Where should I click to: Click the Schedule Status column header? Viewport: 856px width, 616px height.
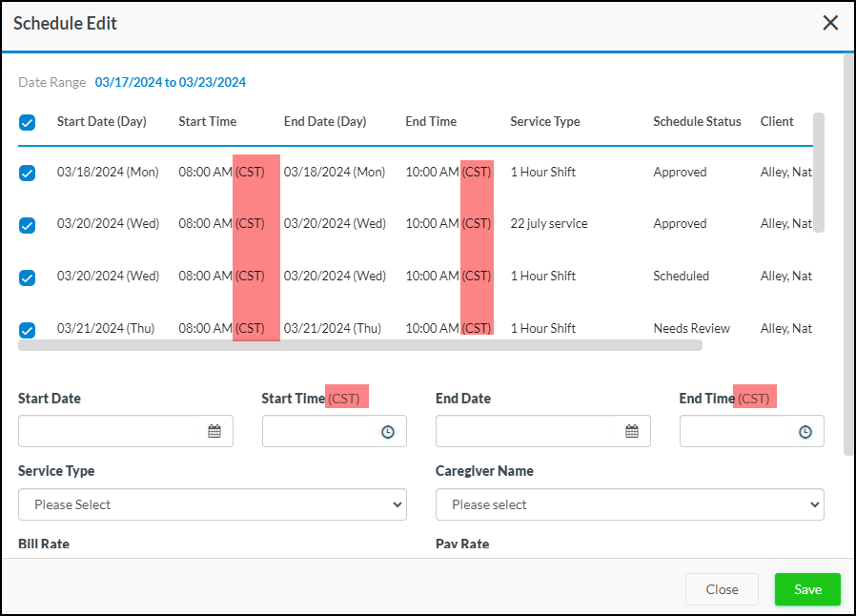coord(697,121)
